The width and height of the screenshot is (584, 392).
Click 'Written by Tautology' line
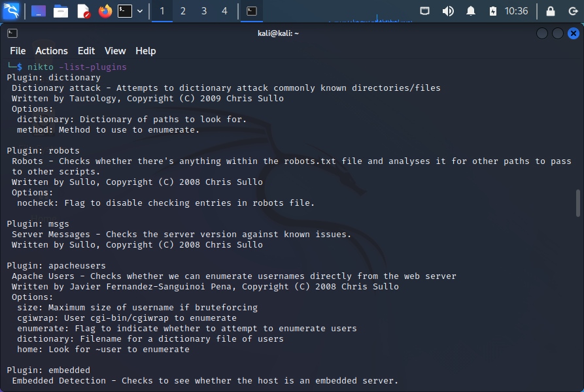pos(148,99)
